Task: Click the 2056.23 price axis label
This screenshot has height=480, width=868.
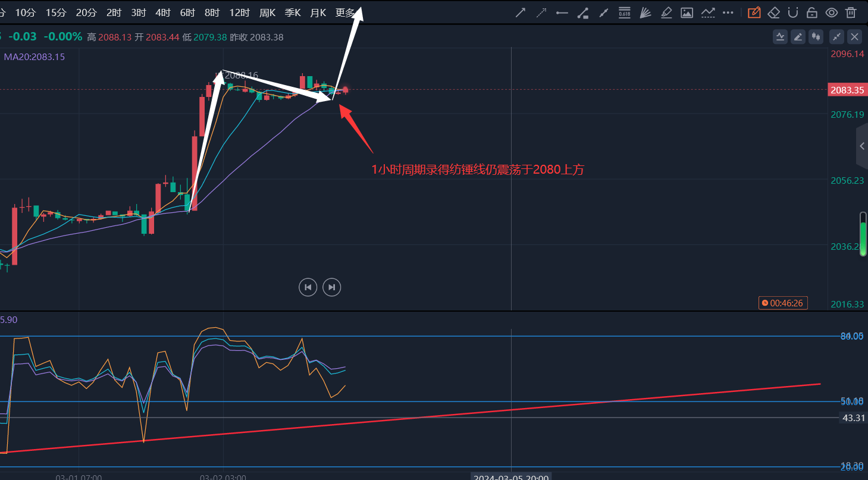Action: [x=847, y=180]
